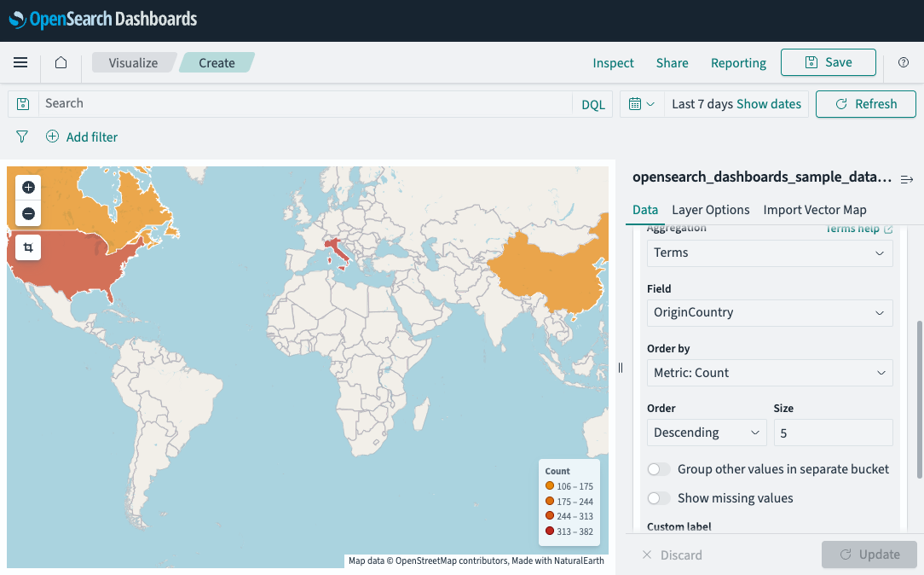Click legend swatch 106 – 175
This screenshot has height=575, width=924.
(550, 486)
